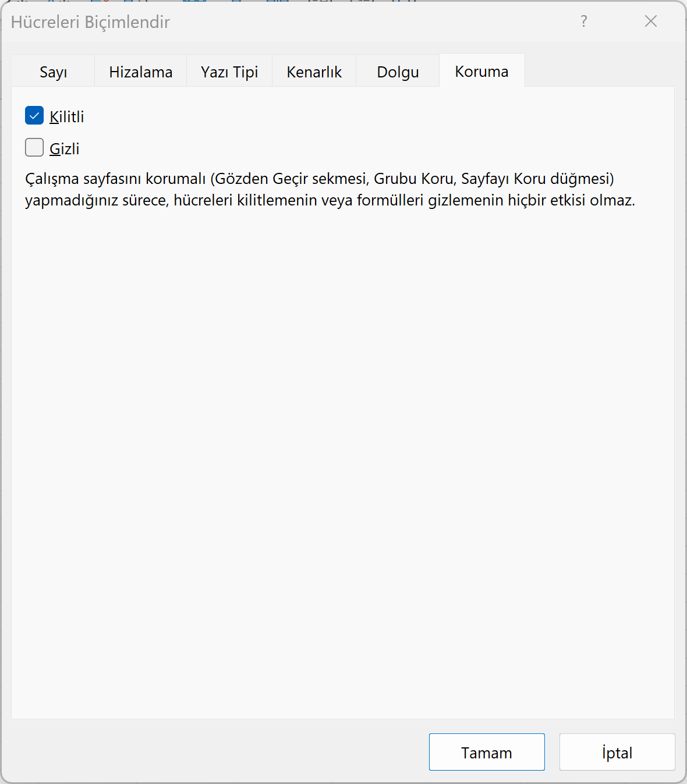The image size is (687, 784).
Task: Go to the Yazı Tipi tab
Action: click(229, 72)
